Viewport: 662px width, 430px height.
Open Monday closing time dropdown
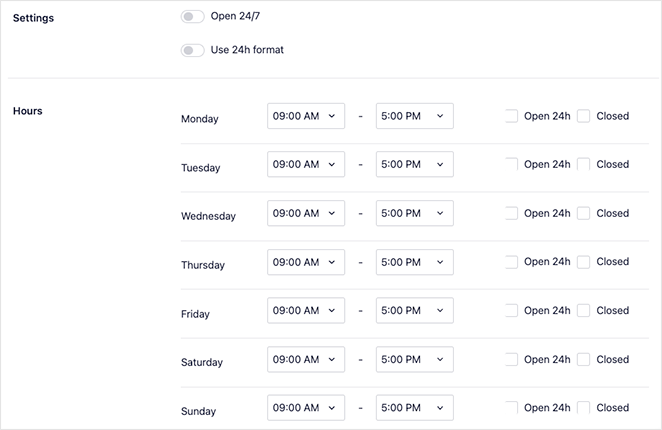415,116
